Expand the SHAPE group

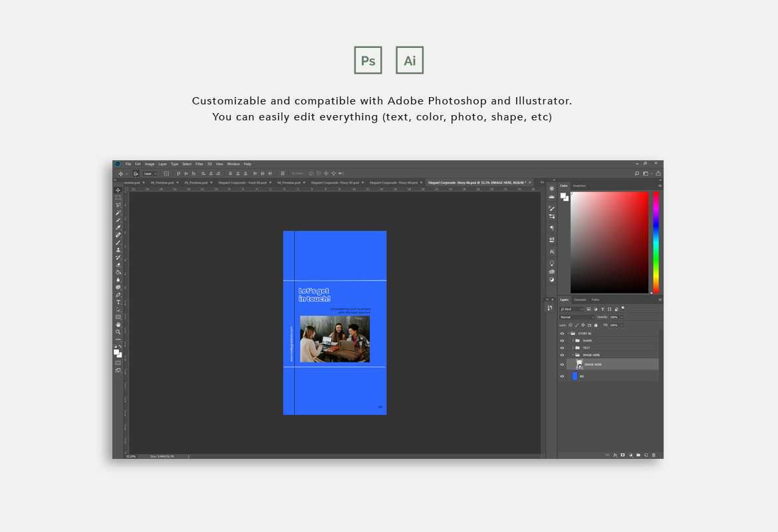[x=573, y=341]
